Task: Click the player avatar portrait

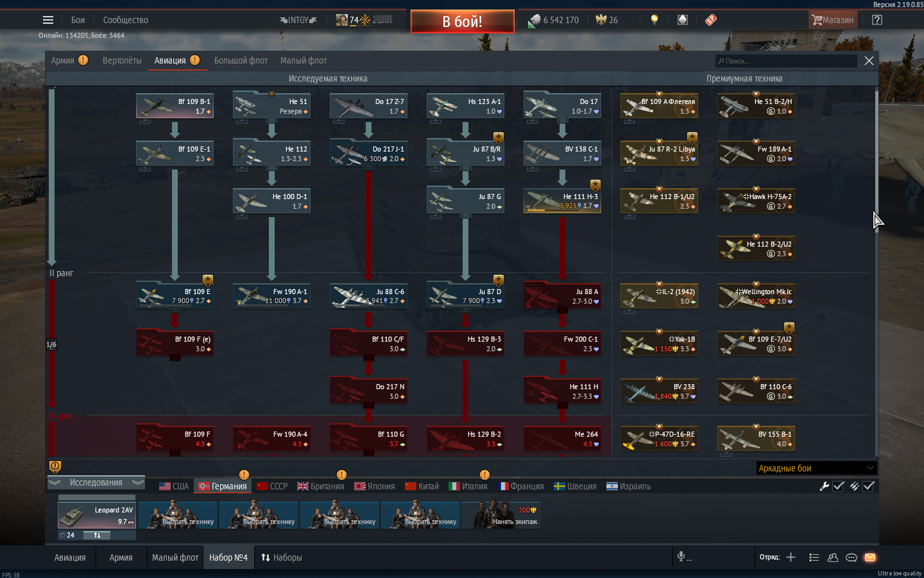Action: tap(342, 20)
